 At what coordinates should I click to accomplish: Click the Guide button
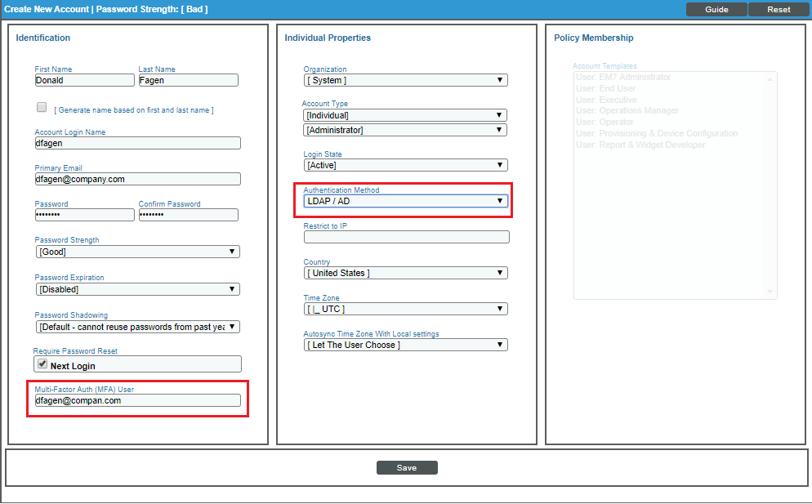716,10
